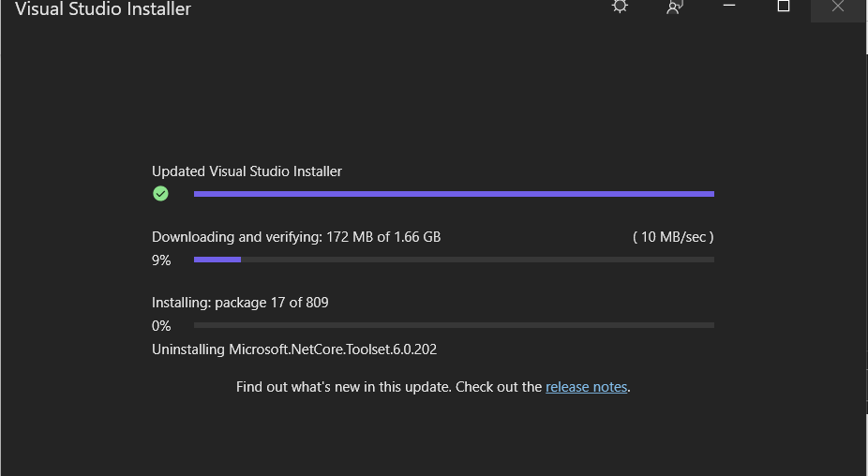Select the 'Updated Visual Studio Installer' label
This screenshot has height=476, width=868.
point(247,171)
